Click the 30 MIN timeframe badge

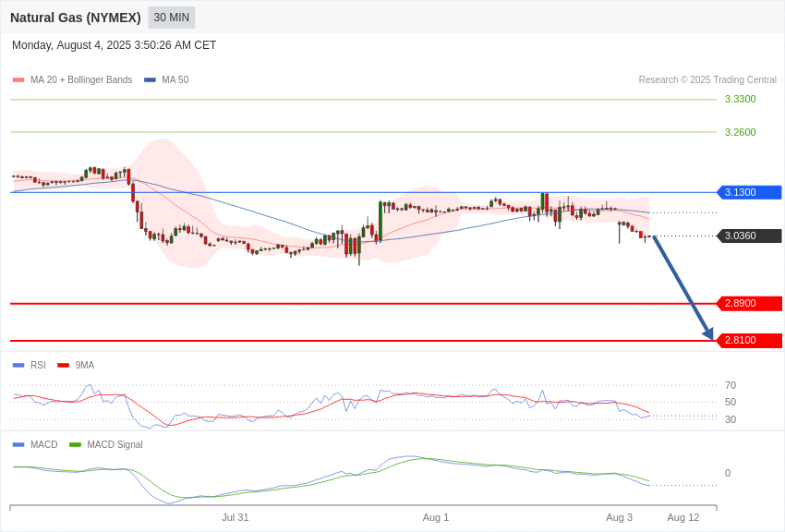171,18
